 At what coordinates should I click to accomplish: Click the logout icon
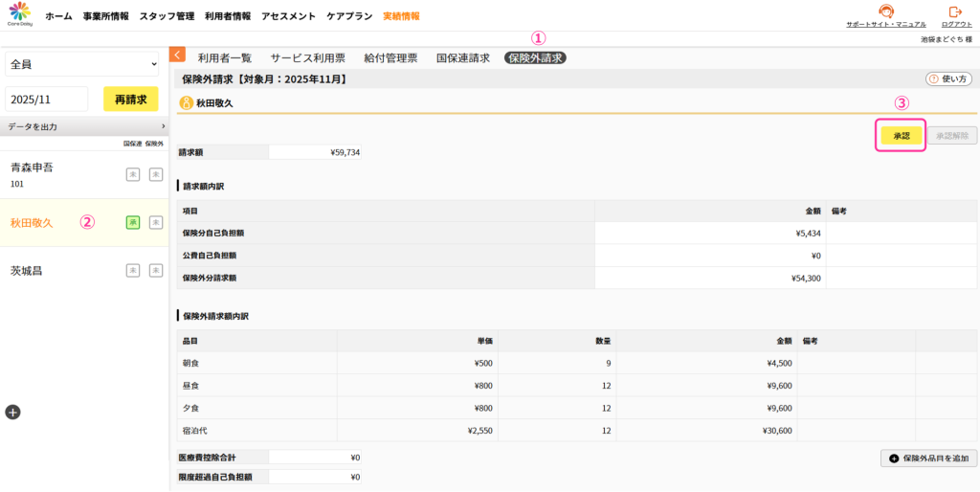954,12
